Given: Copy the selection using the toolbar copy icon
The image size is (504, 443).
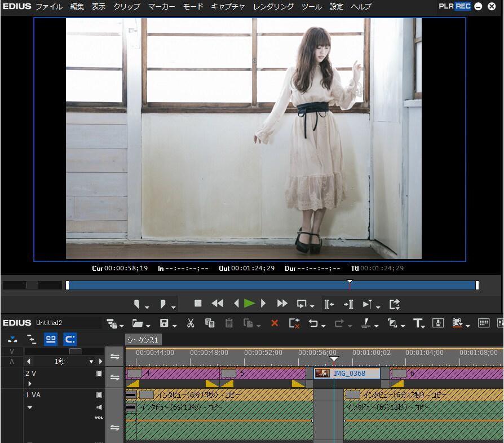Looking at the screenshot, I should (x=210, y=323).
